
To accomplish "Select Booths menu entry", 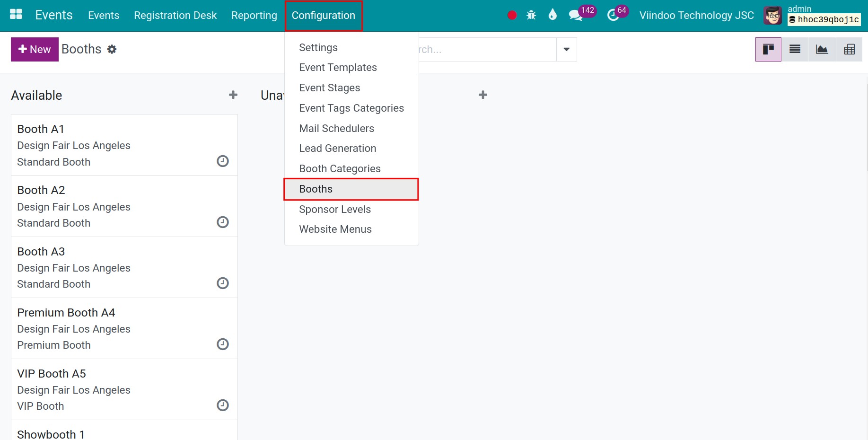I will pyautogui.click(x=351, y=189).
